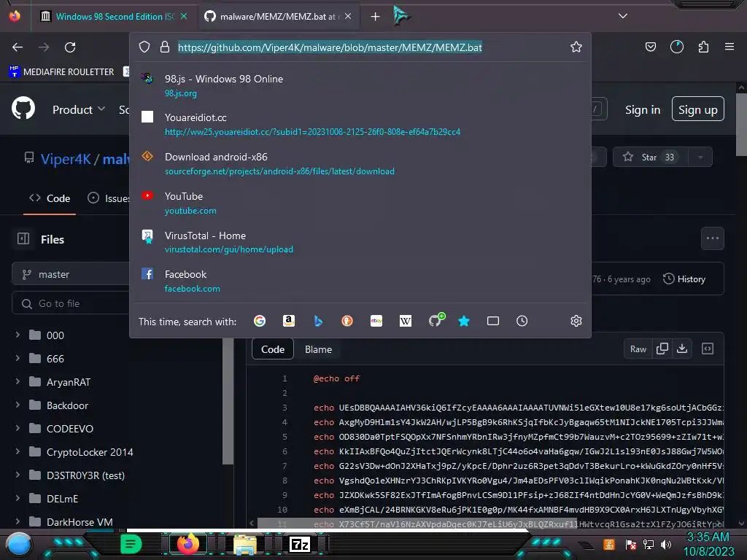Click the GitHub logo home icon
Screen dimensions: 747x560
click(x=23, y=109)
